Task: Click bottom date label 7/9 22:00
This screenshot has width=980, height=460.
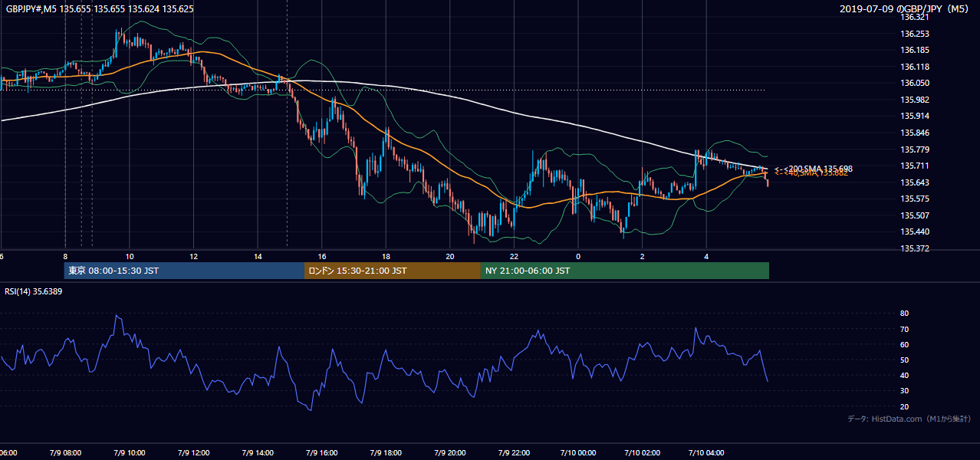Action: [514, 453]
